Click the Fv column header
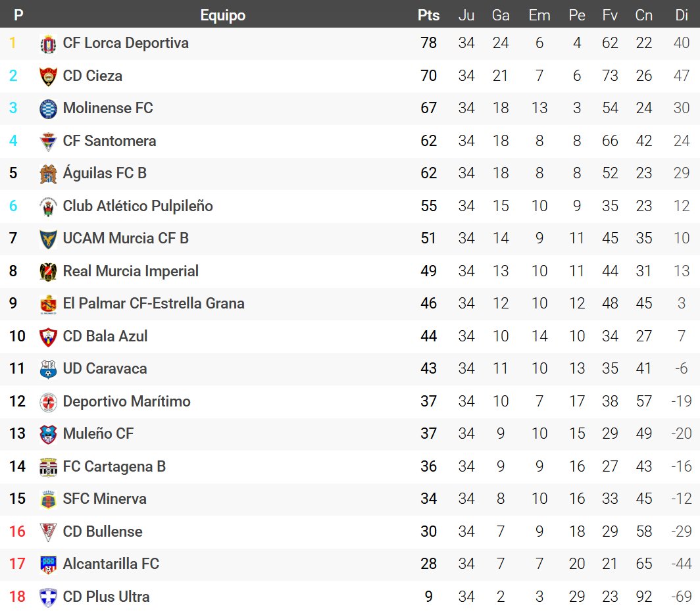 point(610,15)
